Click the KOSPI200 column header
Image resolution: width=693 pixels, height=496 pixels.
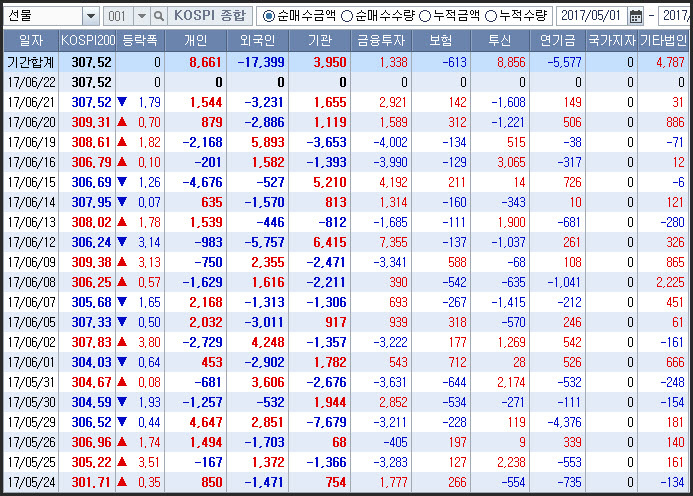click(x=88, y=41)
